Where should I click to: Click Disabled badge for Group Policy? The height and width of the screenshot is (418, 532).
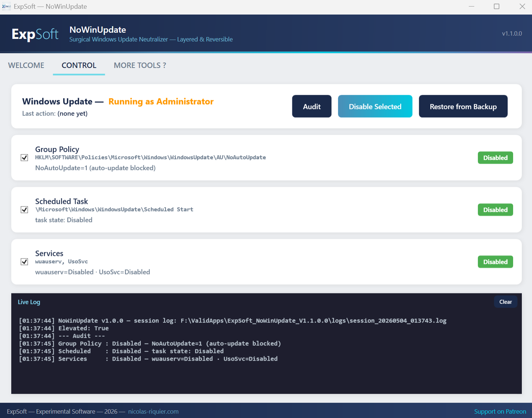point(495,158)
